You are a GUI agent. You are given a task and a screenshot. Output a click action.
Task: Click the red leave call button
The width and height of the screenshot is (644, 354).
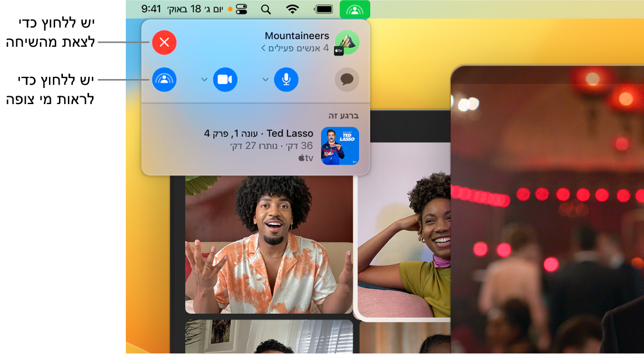(164, 42)
